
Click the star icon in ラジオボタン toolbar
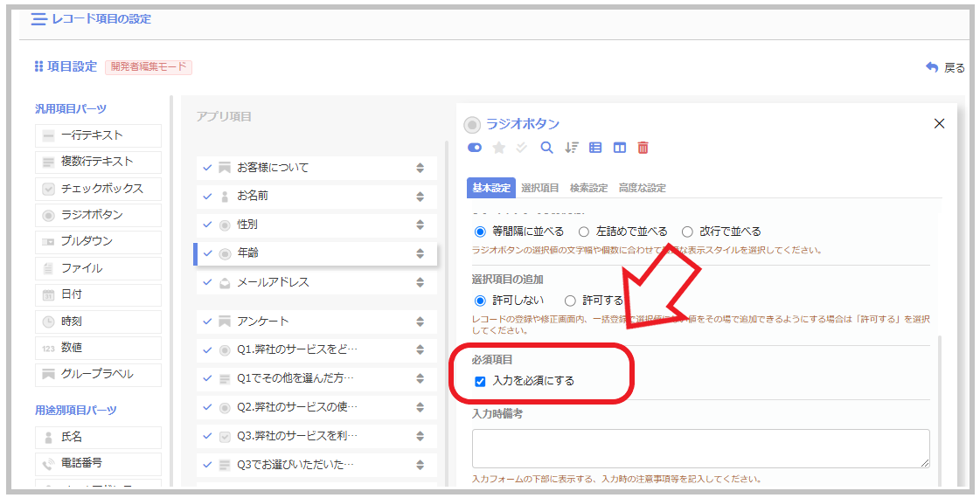(498, 148)
